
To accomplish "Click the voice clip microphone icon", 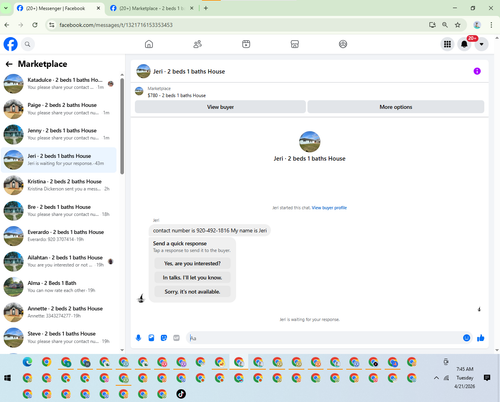I will point(138,338).
